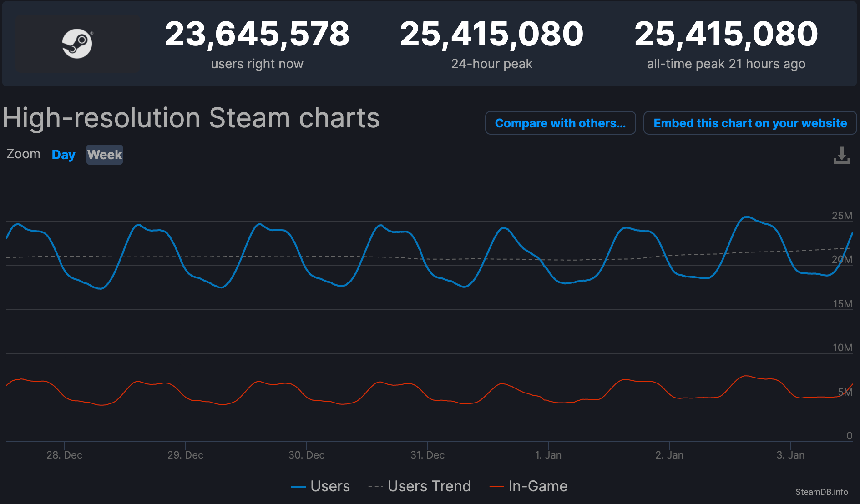
Task: Click the 25M y-axis label
Action: 842,216
